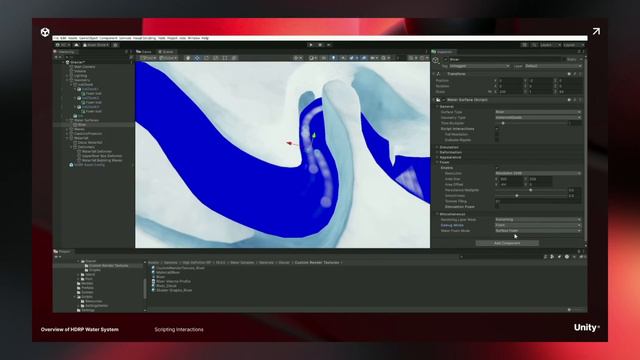Click the Unity logo at top left

(x=45, y=32)
